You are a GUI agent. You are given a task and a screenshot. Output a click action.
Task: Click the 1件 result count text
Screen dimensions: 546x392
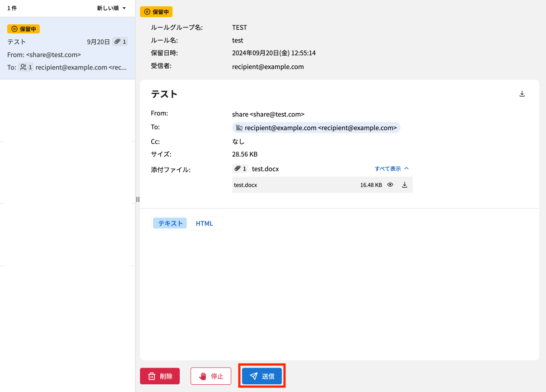(x=12, y=8)
